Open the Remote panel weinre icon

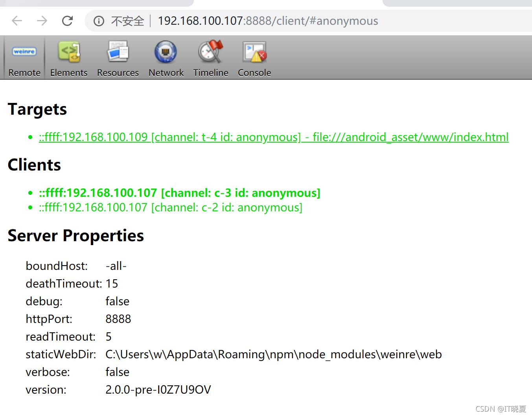tap(24, 51)
